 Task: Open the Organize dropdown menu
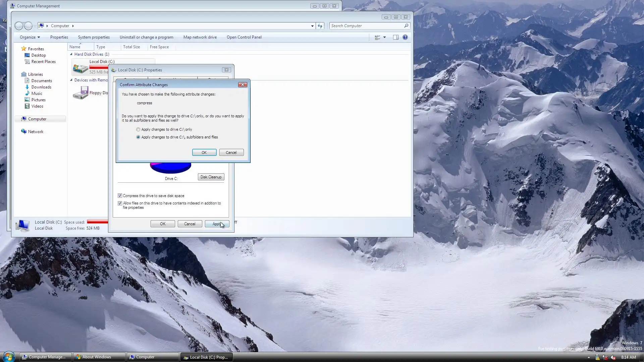[30, 37]
